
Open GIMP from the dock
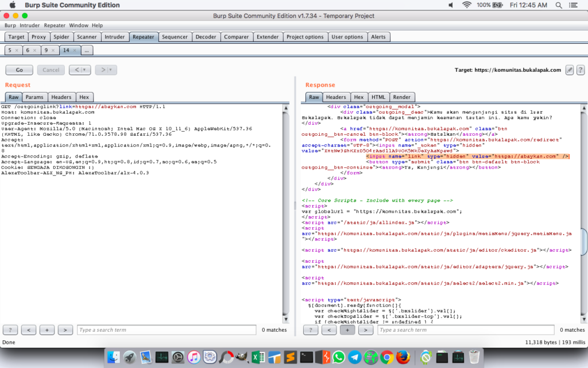point(242,357)
